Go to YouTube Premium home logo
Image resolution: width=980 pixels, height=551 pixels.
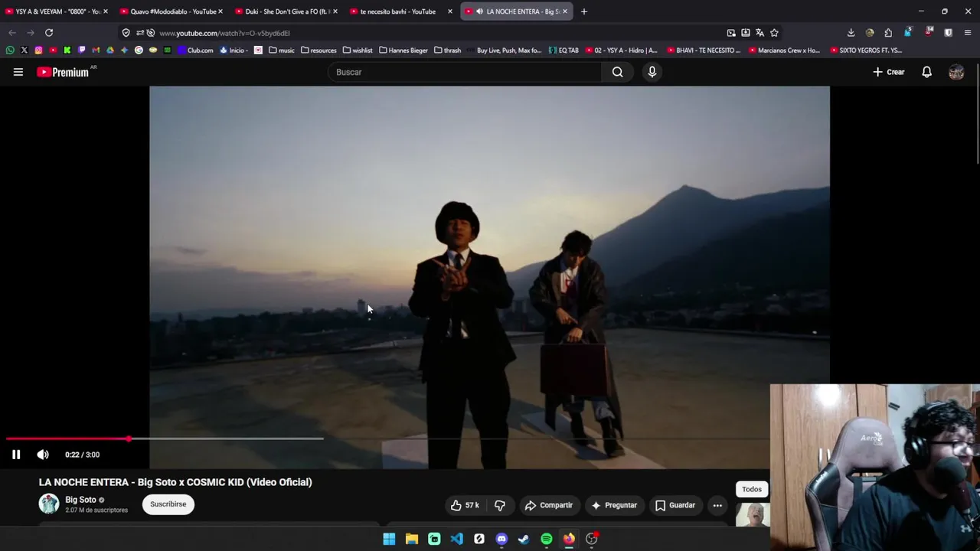click(x=63, y=72)
